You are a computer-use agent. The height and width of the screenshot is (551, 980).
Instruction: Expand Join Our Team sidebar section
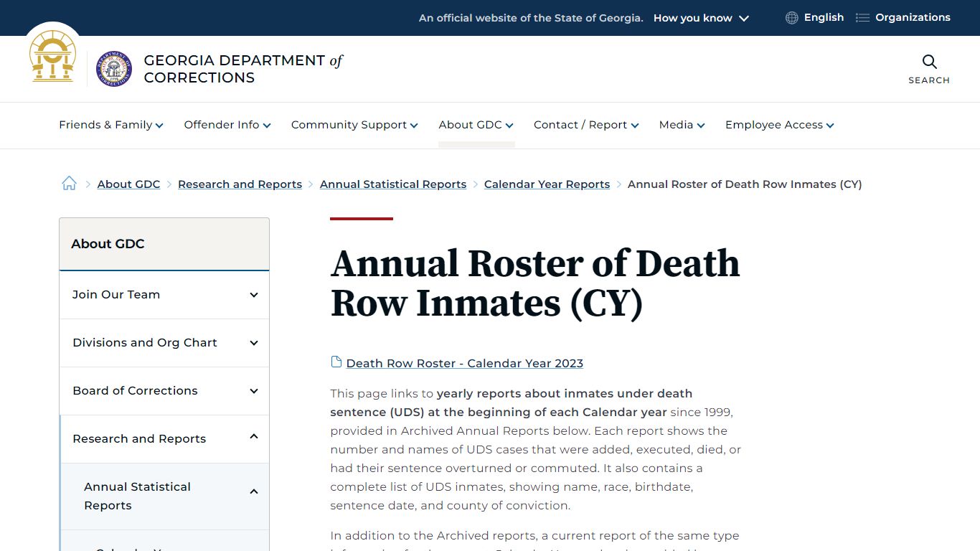coord(254,295)
